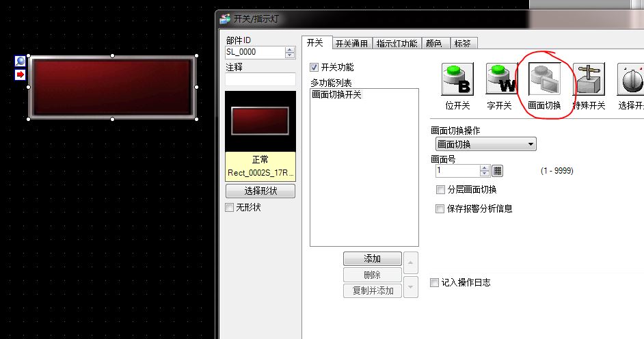
Task: Enable the 分层画面切换 checkbox
Action: [x=440, y=190]
